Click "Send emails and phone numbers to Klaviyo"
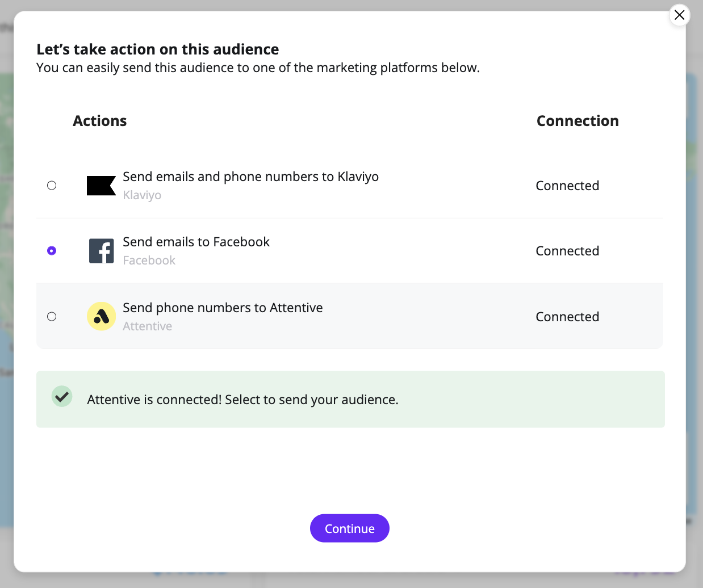 (250, 177)
